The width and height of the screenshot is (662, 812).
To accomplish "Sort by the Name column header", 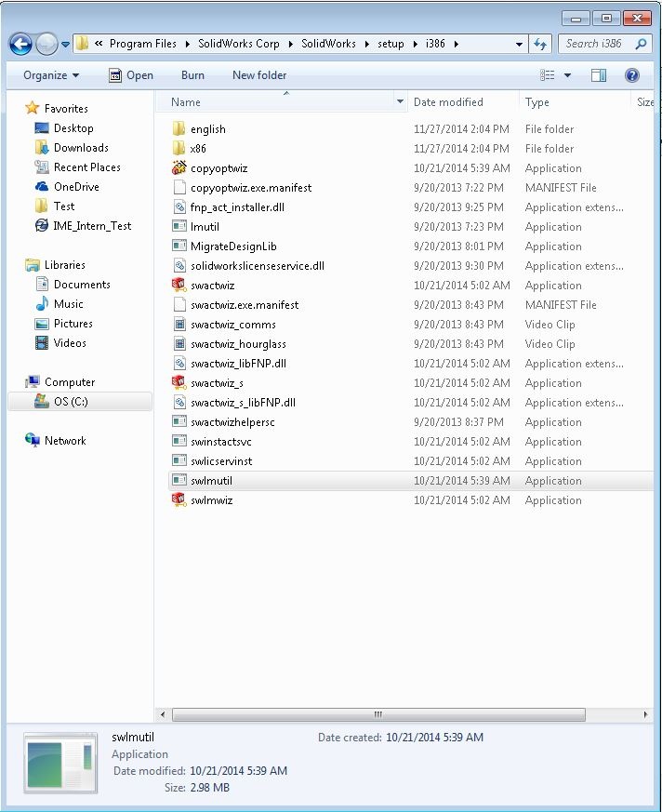I will [186, 102].
